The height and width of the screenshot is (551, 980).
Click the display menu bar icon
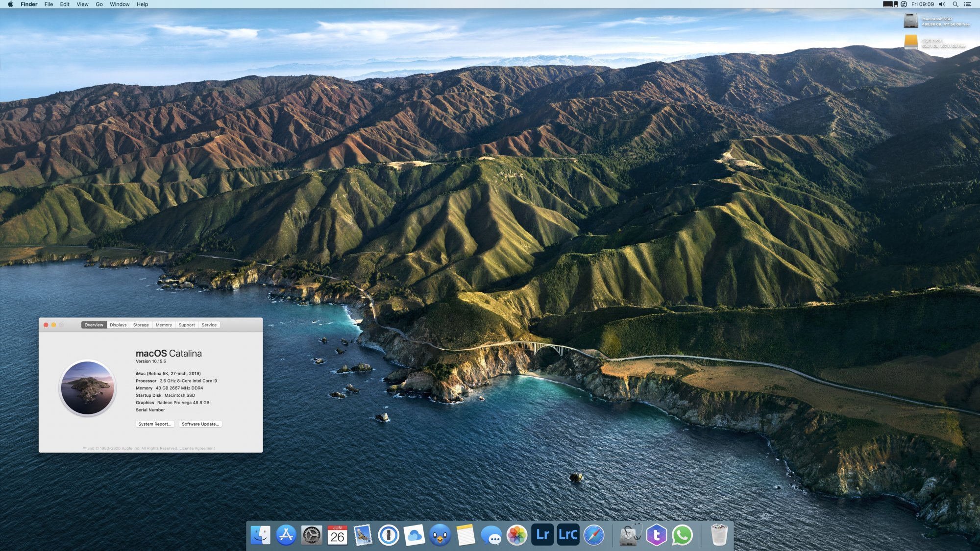890,4
